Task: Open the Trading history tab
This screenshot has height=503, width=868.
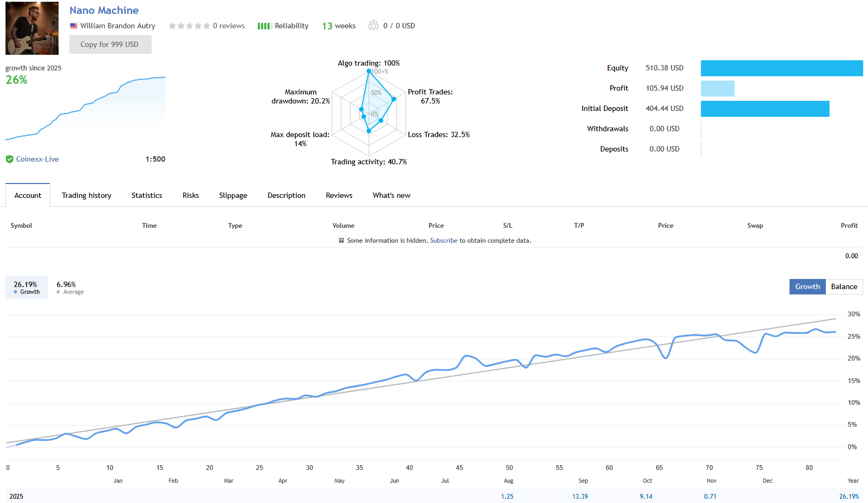Action: pyautogui.click(x=86, y=195)
